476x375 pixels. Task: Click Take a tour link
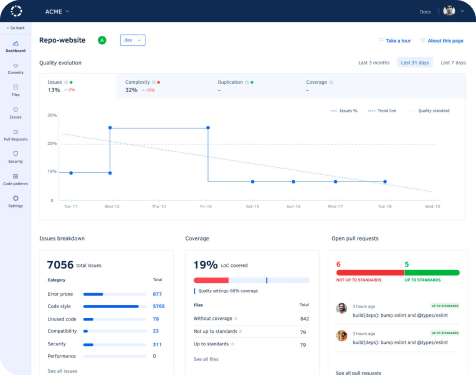398,41
